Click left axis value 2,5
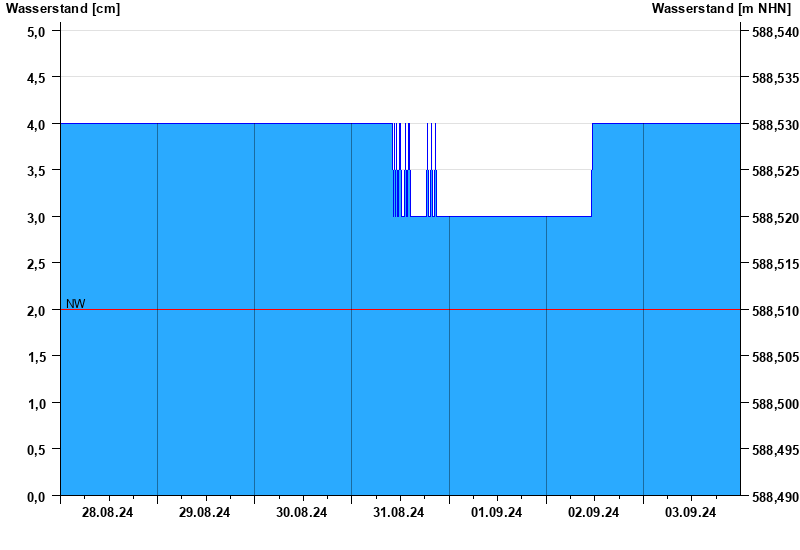Viewport: 800px width, 550px height. tap(36, 264)
